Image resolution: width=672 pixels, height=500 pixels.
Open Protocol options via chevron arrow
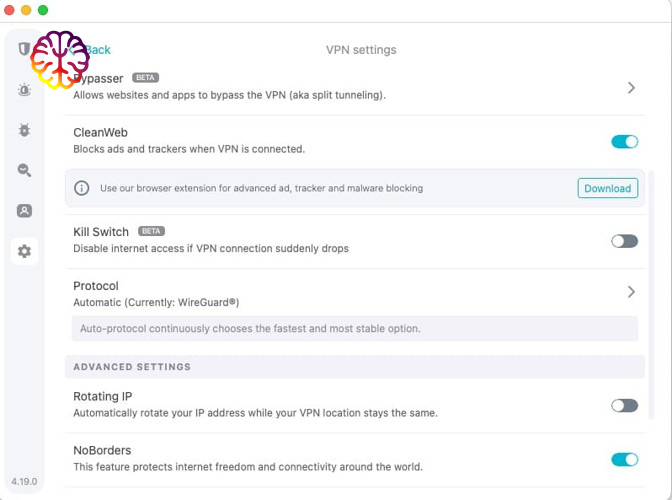pyautogui.click(x=631, y=292)
